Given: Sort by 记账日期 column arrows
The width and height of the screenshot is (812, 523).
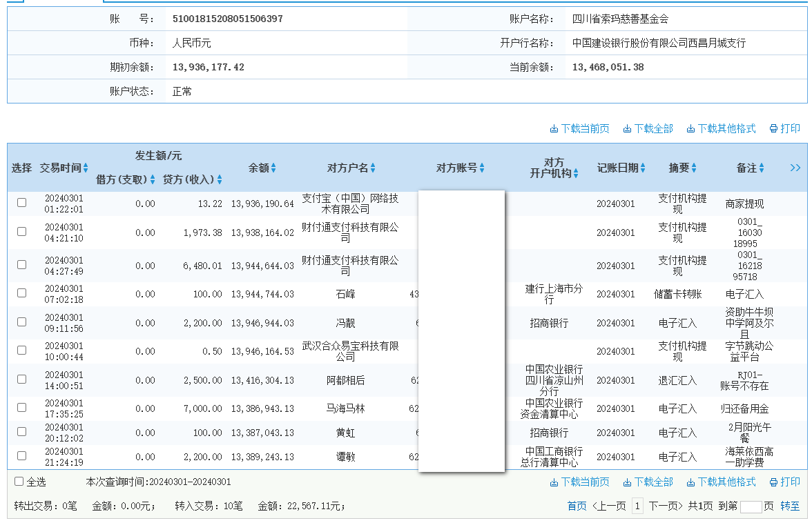Looking at the screenshot, I should click(x=643, y=168).
